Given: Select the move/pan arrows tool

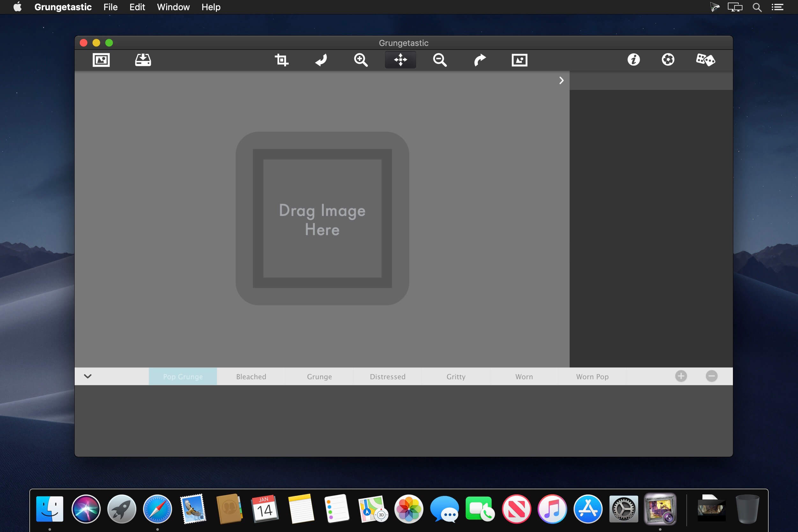Looking at the screenshot, I should click(x=400, y=60).
